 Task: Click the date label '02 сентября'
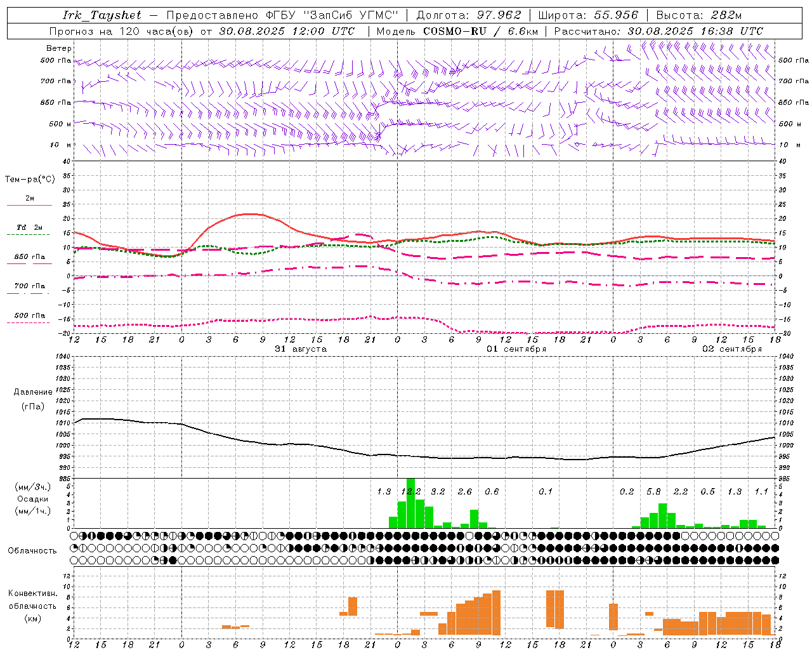(x=732, y=349)
